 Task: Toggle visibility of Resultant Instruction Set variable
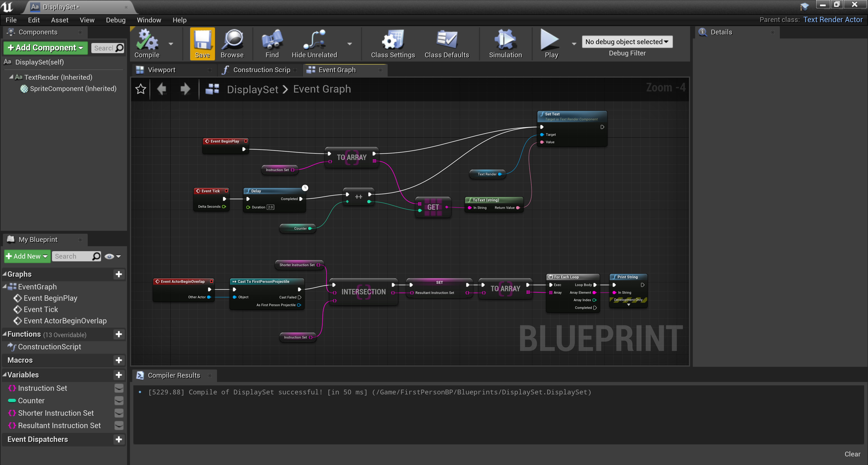click(119, 426)
